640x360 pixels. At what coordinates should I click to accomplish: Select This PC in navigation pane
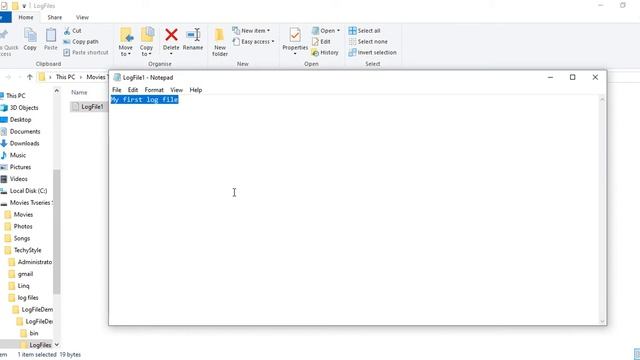coord(16,96)
